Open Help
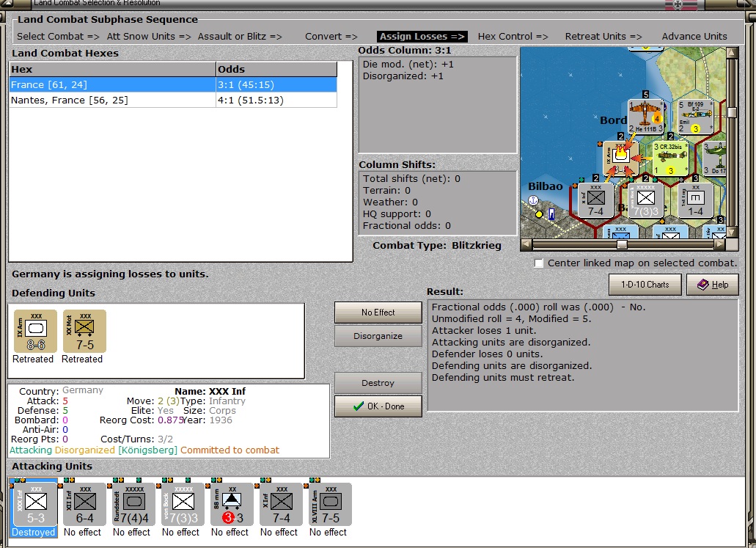 pos(713,285)
